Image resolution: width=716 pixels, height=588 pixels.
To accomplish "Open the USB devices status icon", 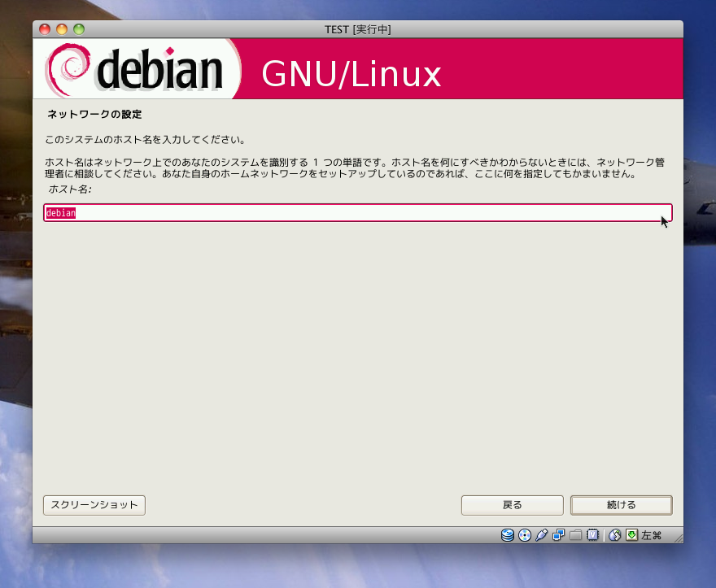I will pos(542,535).
